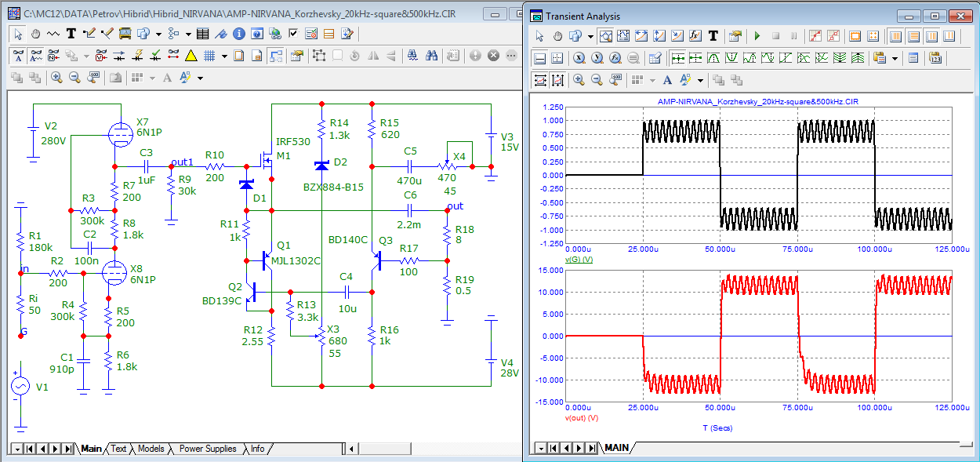Run analysis with the green play button
This screenshot has height=462, width=980.
[x=757, y=36]
